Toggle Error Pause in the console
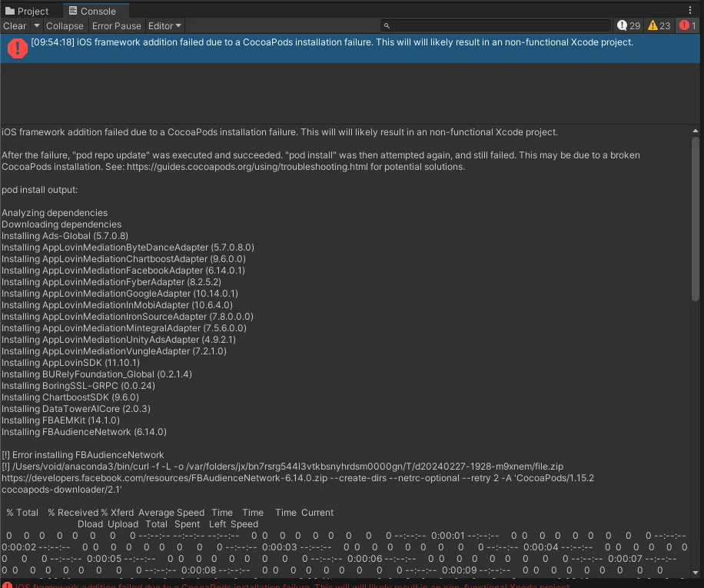Image resolution: width=704 pixels, height=588 pixels. point(117,26)
